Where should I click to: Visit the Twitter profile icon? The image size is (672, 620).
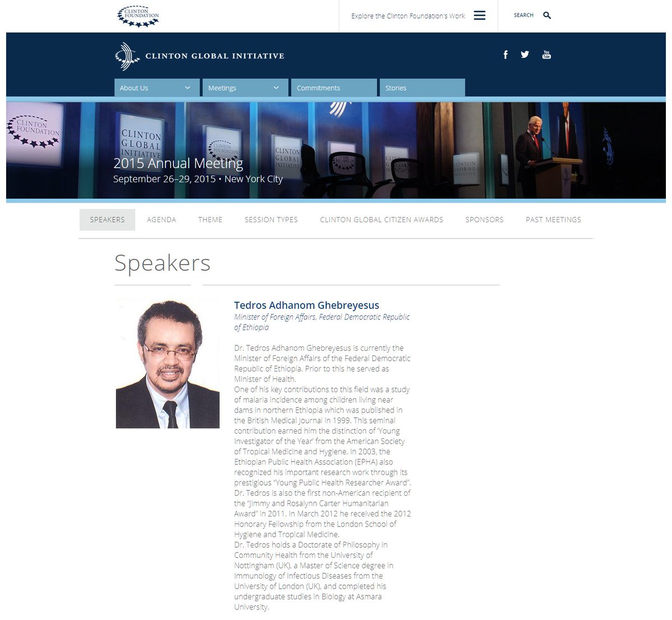point(525,54)
